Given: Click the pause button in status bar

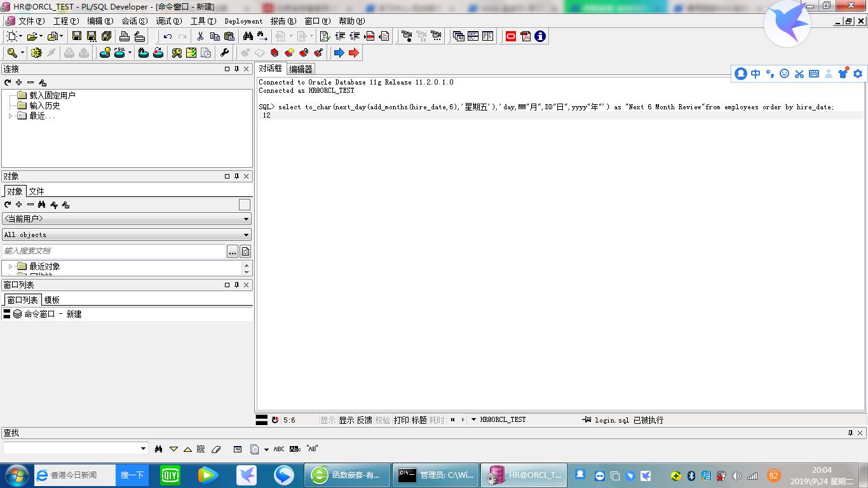Looking at the screenshot, I should click(x=452, y=420).
